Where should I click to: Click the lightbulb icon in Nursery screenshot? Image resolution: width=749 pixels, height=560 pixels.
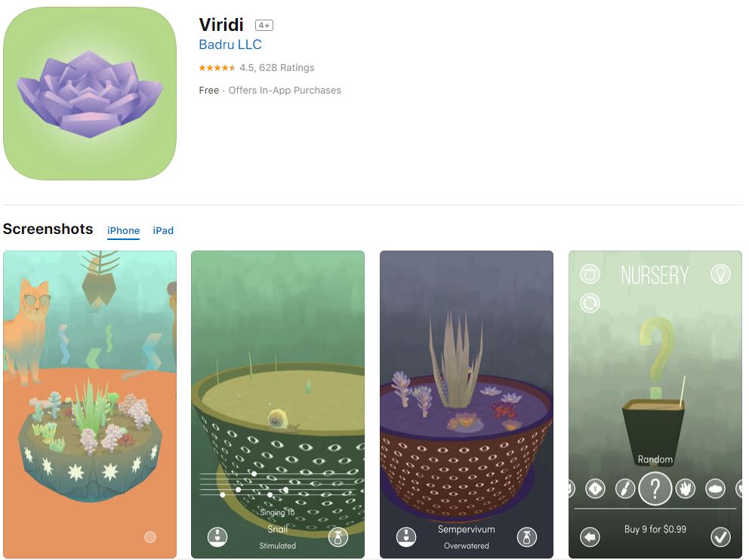[x=720, y=274]
